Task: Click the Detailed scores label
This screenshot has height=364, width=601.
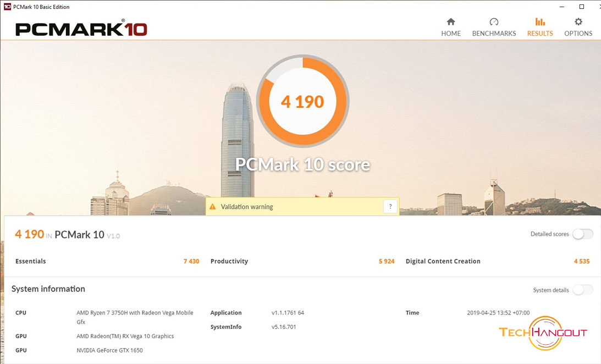Action: (550, 234)
